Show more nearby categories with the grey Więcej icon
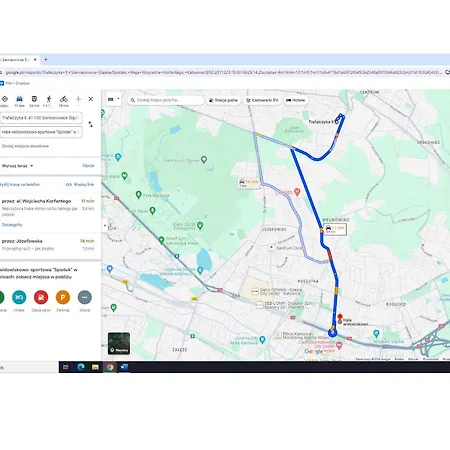Viewport: 450px width, 450px height. 85,297
